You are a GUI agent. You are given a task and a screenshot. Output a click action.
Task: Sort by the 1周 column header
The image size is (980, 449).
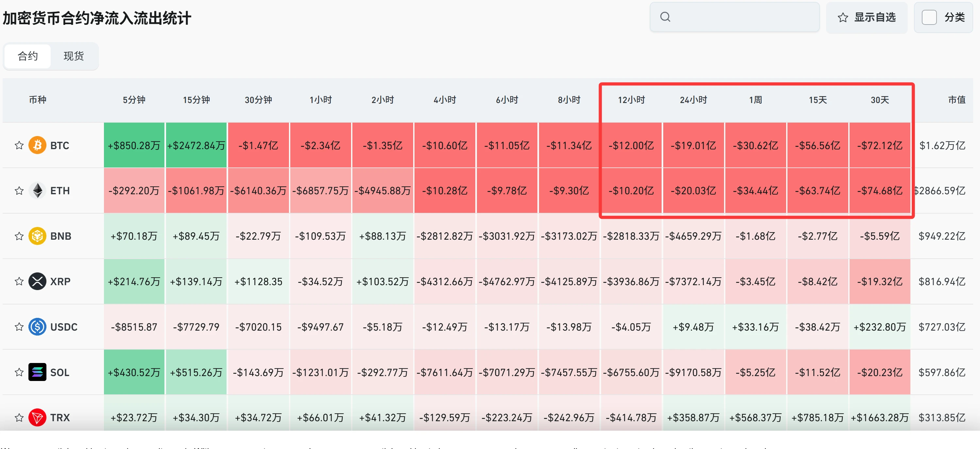[755, 100]
